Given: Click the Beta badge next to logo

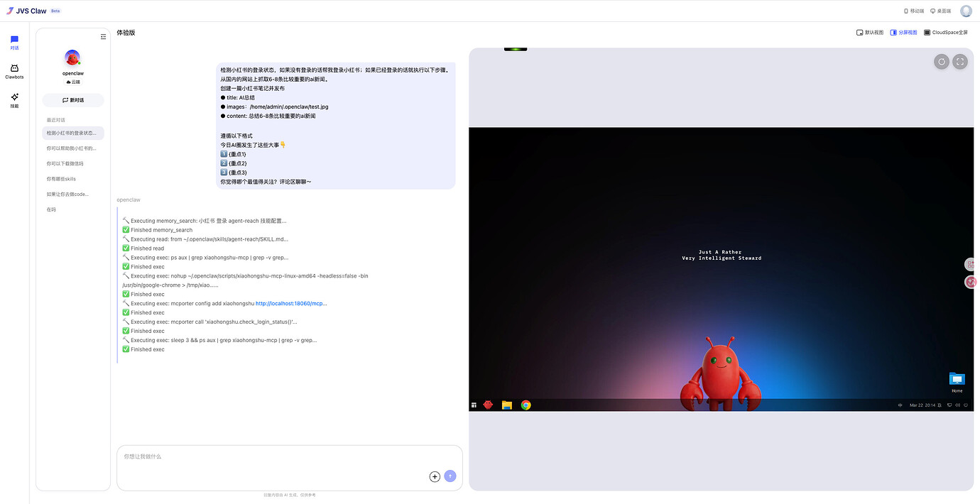Looking at the screenshot, I should (55, 11).
